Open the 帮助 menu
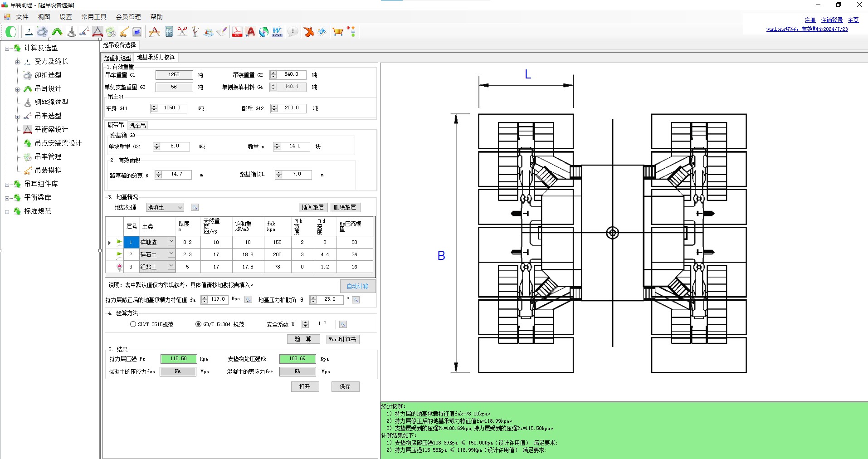 (x=156, y=17)
